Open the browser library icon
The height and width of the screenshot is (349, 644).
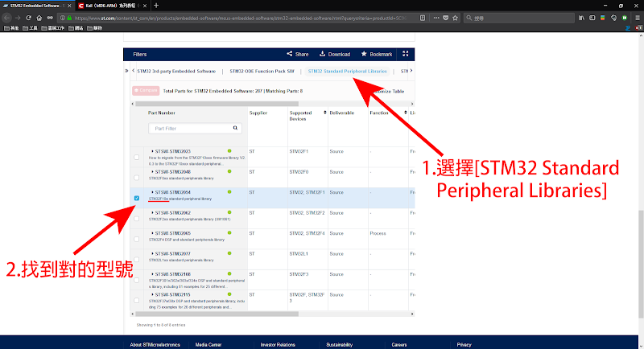pyautogui.click(x=581, y=18)
